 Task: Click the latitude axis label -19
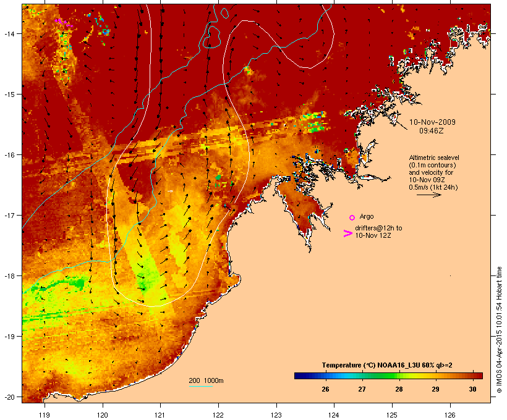(9, 337)
